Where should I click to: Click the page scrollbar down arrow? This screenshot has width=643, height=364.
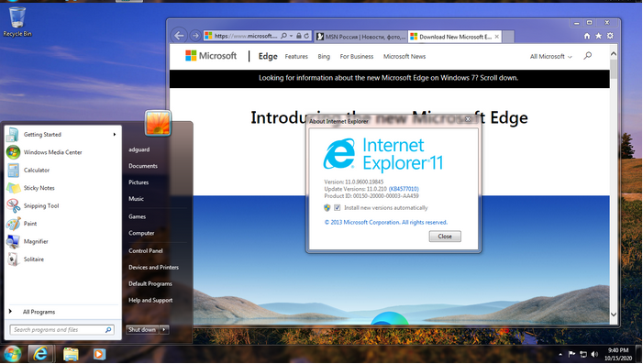click(614, 314)
